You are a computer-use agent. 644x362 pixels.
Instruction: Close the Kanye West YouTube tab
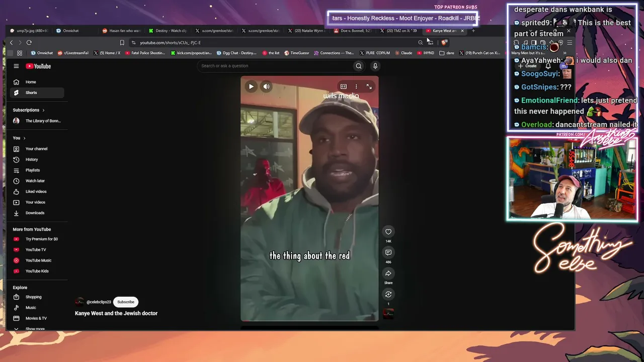pyautogui.click(x=462, y=31)
